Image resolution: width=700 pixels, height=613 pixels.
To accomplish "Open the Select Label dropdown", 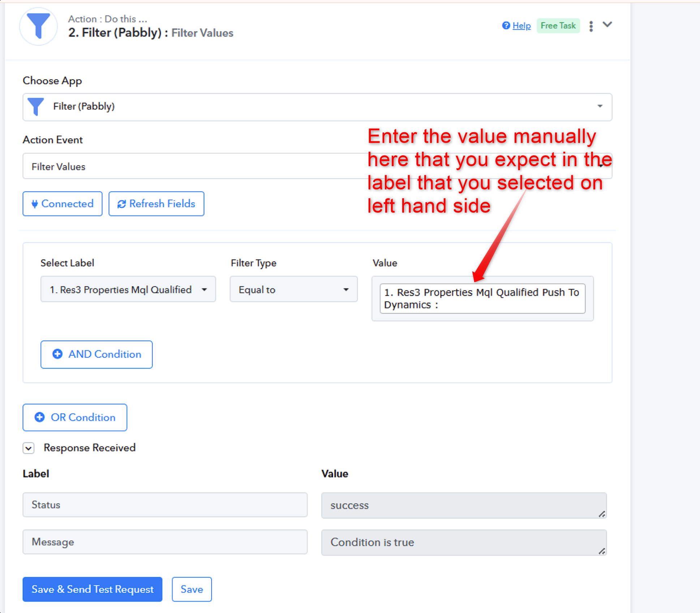I will click(x=128, y=289).
